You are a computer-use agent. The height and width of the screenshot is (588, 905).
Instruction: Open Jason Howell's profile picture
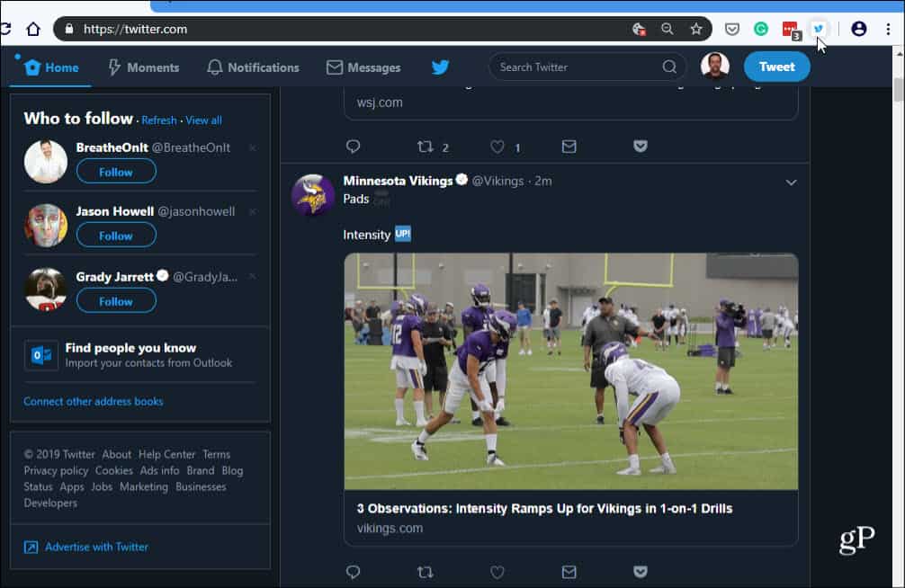pos(46,225)
